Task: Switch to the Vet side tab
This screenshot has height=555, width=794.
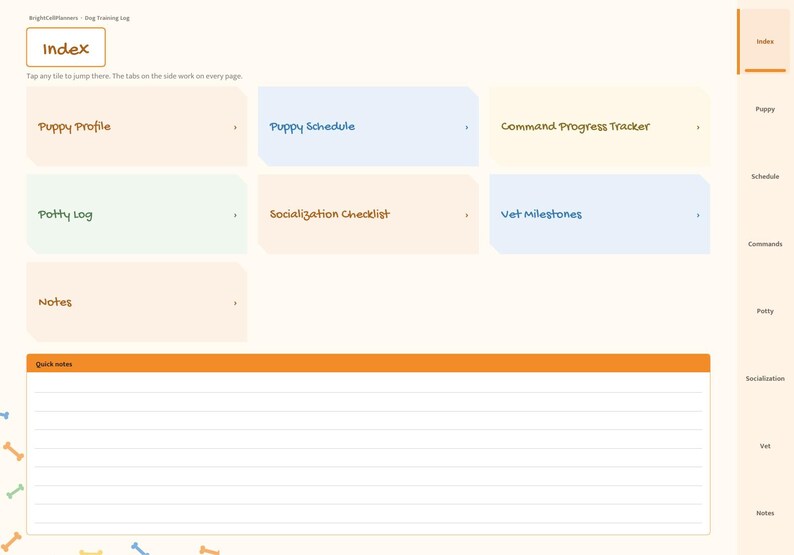Action: tap(765, 446)
